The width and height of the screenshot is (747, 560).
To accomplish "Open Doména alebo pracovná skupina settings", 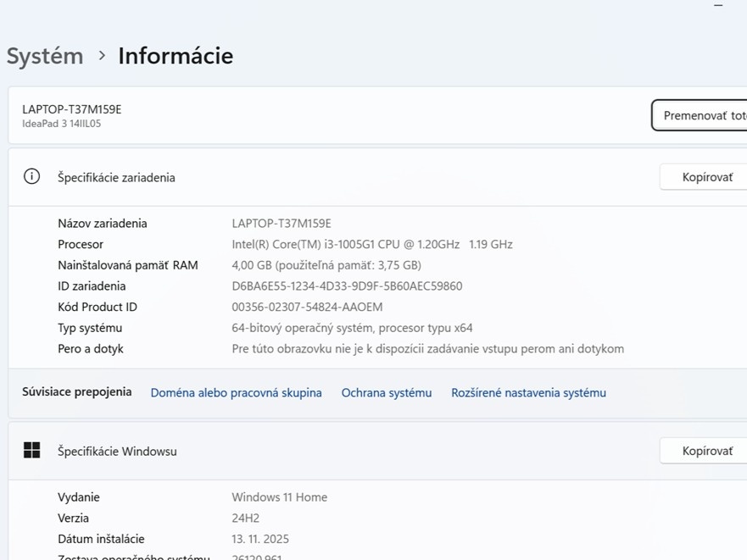I will tap(236, 392).
